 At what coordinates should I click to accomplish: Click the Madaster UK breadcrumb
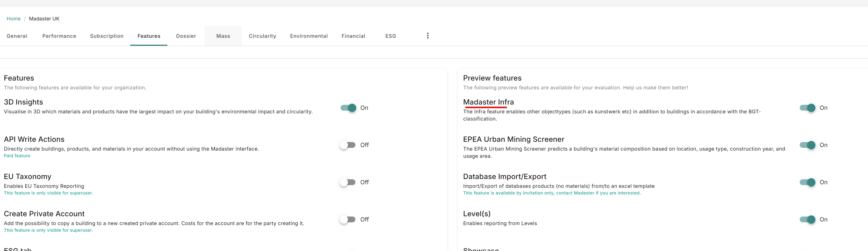[44, 18]
